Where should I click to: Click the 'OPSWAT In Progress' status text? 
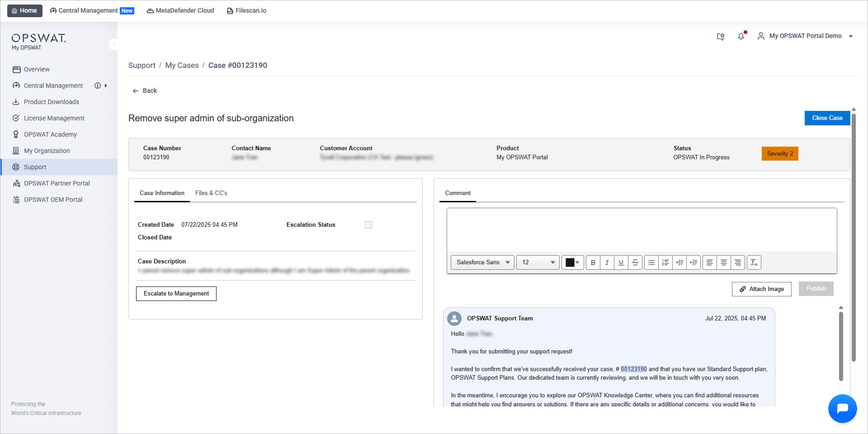coord(701,157)
